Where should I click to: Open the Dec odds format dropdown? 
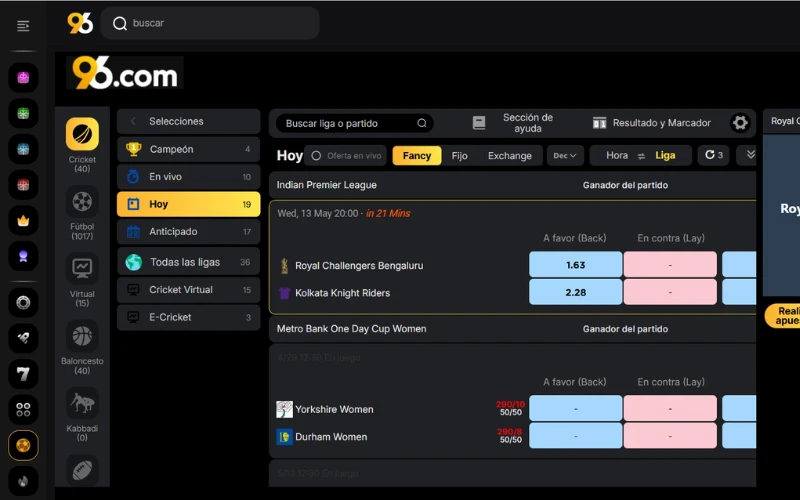click(x=564, y=156)
